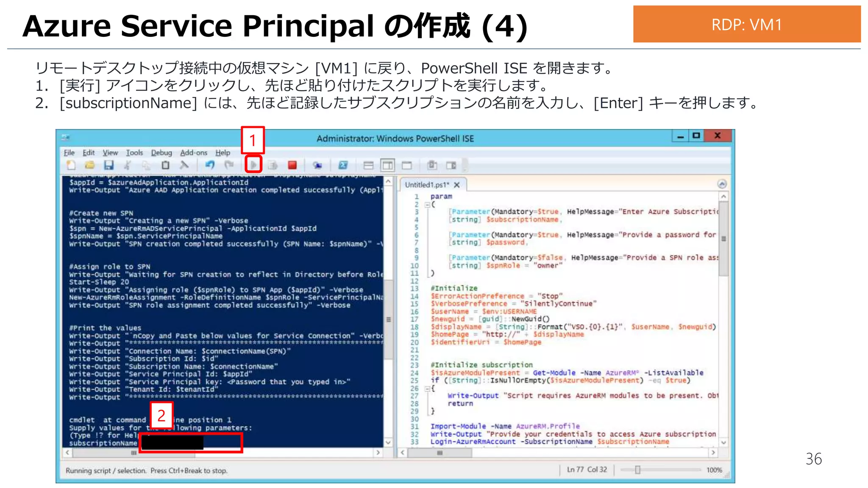
Task: Undo last edit with blue arrow
Action: tap(210, 165)
